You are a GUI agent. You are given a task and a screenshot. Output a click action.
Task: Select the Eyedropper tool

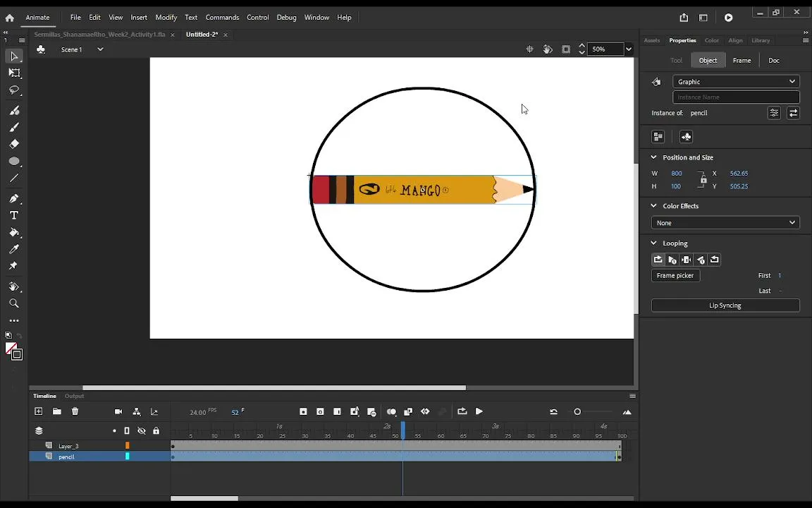coord(14,249)
